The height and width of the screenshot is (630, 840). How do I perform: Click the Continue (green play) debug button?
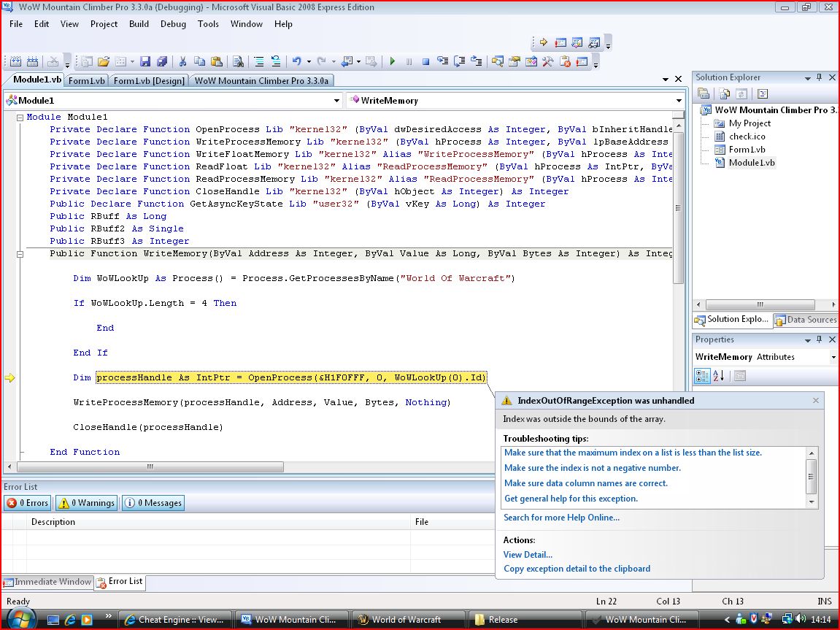(393, 62)
